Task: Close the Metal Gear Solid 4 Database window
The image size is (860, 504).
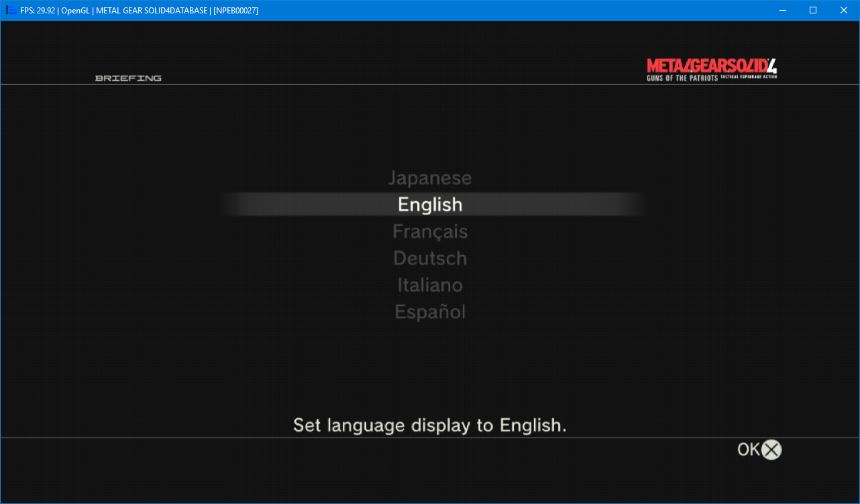Action: (844, 11)
